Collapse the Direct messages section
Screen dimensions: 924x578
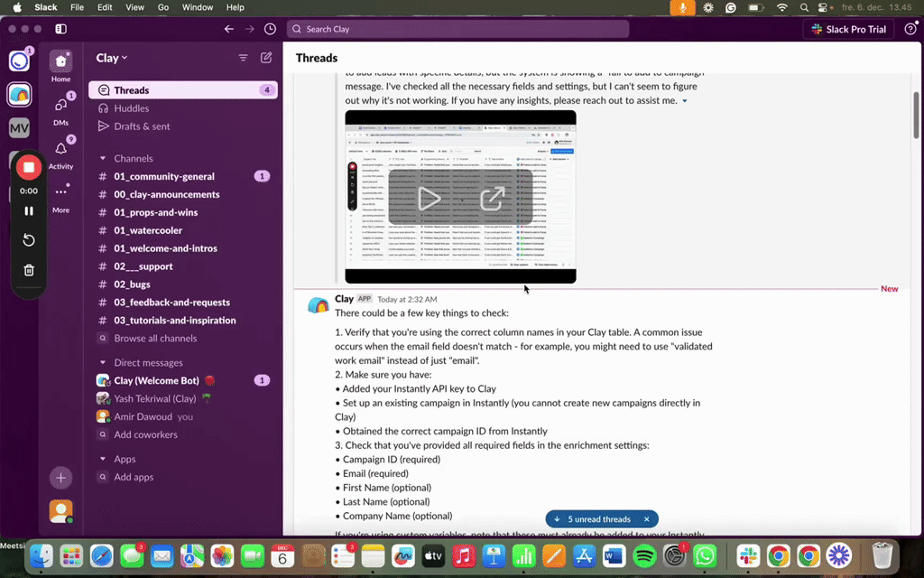click(103, 363)
